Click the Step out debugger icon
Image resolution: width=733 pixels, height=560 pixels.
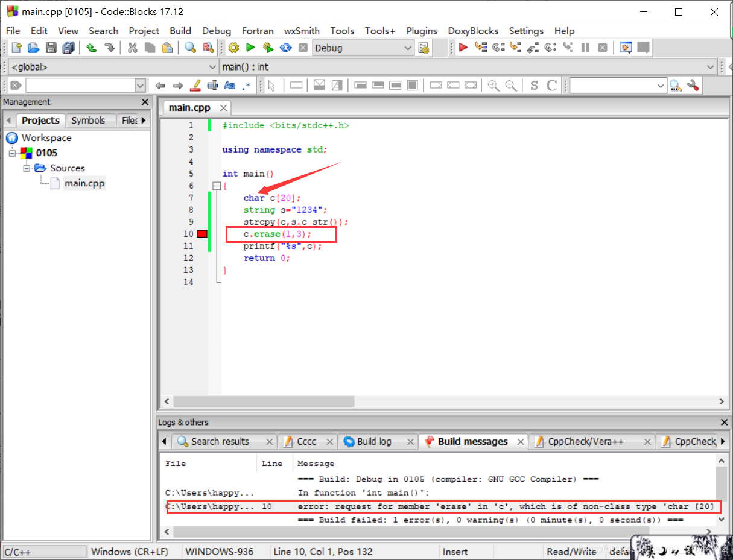click(x=533, y=48)
